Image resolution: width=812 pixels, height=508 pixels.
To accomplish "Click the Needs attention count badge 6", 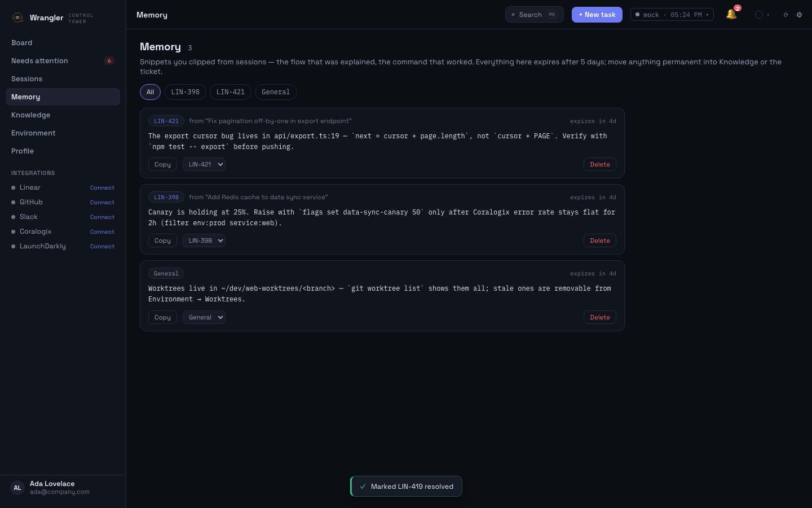I will 109,61.
